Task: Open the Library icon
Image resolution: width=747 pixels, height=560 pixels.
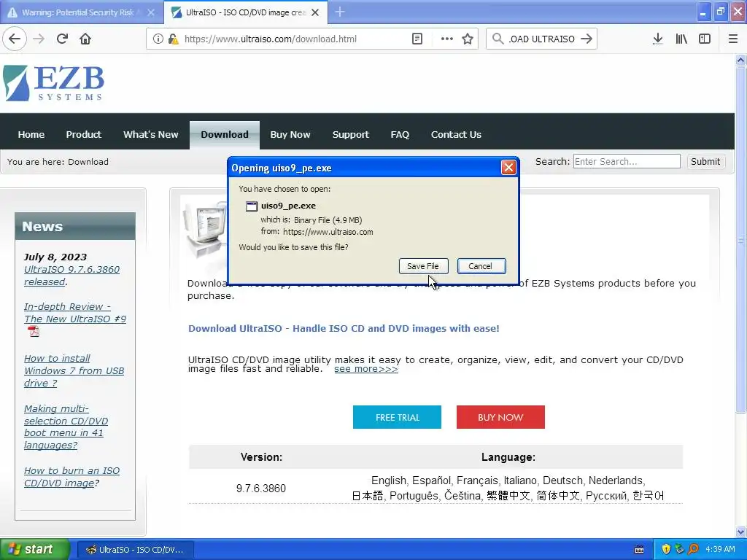Action: click(681, 39)
